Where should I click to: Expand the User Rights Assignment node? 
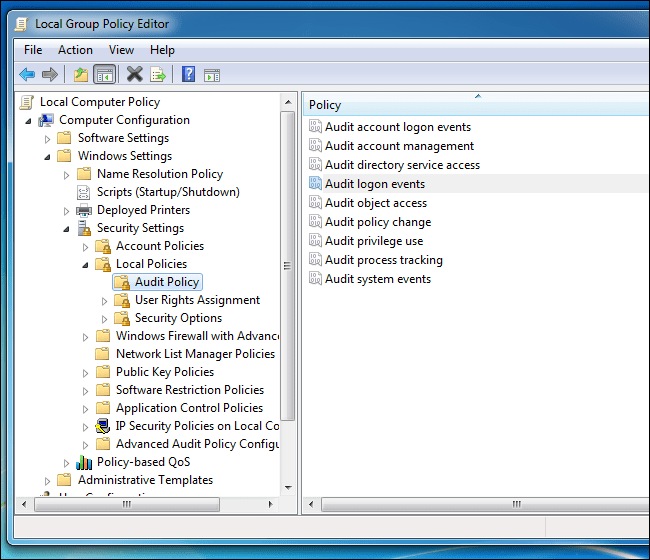[105, 300]
